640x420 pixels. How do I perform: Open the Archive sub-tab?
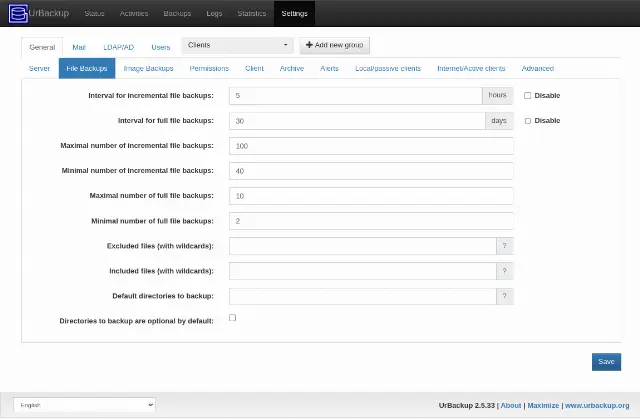tap(292, 69)
